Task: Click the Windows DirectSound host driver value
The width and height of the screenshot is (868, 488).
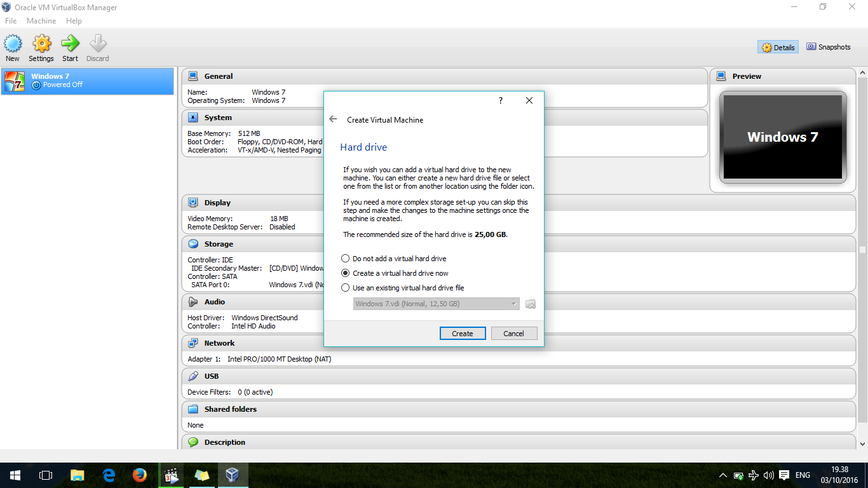Action: click(264, 318)
